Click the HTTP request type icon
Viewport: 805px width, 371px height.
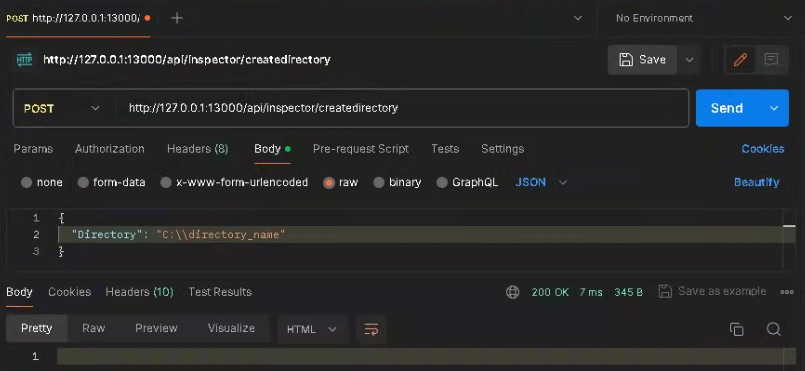24,60
